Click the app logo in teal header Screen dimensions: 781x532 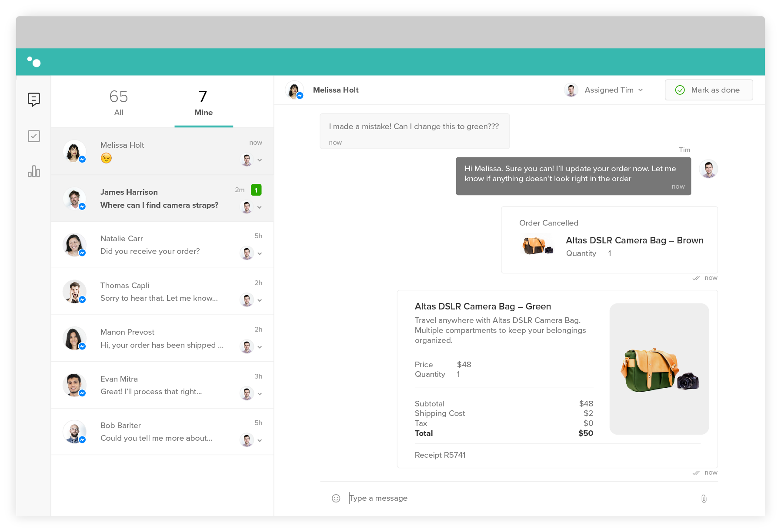click(x=34, y=62)
